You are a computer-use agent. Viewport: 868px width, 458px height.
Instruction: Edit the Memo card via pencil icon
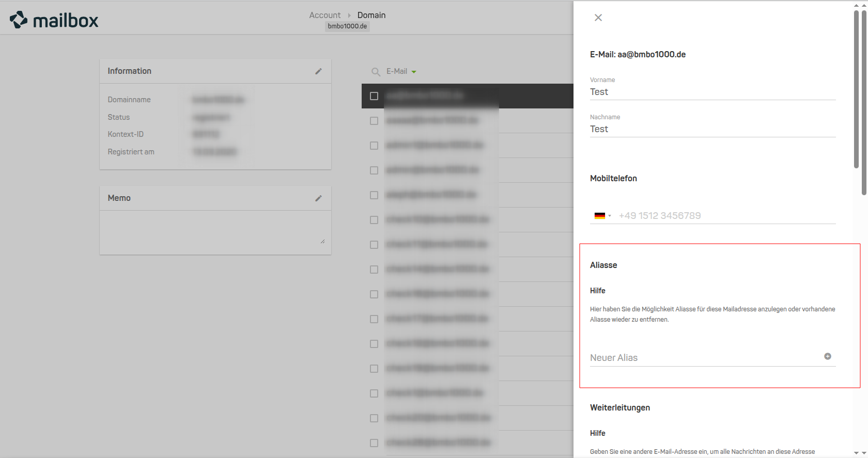pyautogui.click(x=318, y=198)
